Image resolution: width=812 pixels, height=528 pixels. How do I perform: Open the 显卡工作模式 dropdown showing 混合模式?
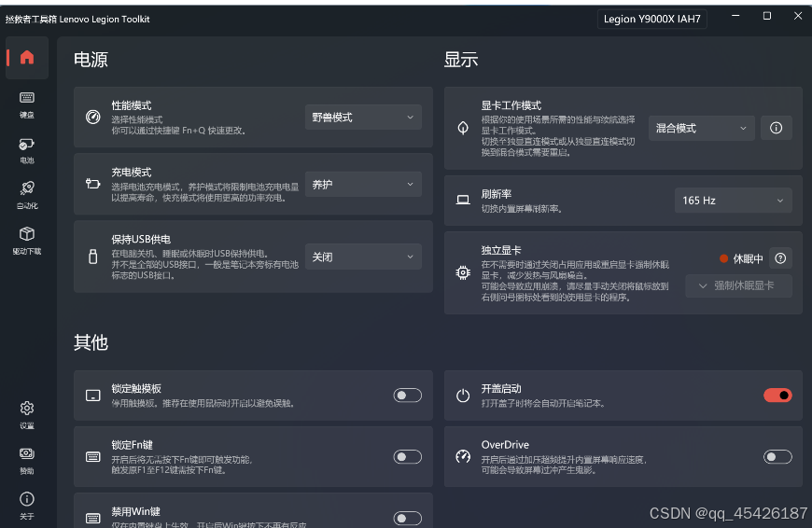click(701, 128)
